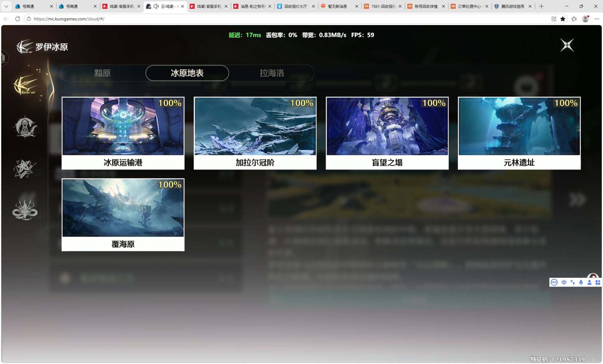Switch to the 暂无新消息 tab
The height and width of the screenshot is (364, 603).
(x=339, y=6)
